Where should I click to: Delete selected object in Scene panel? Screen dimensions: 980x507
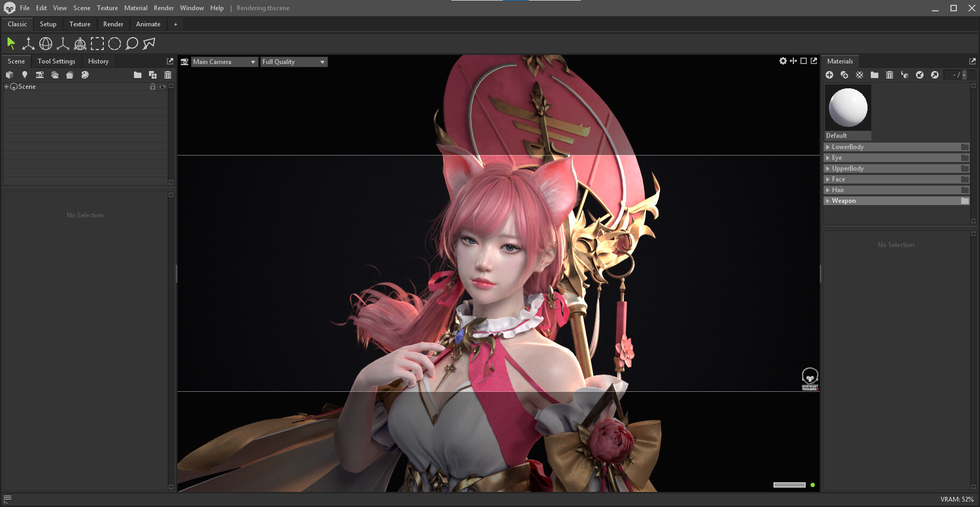click(x=168, y=75)
